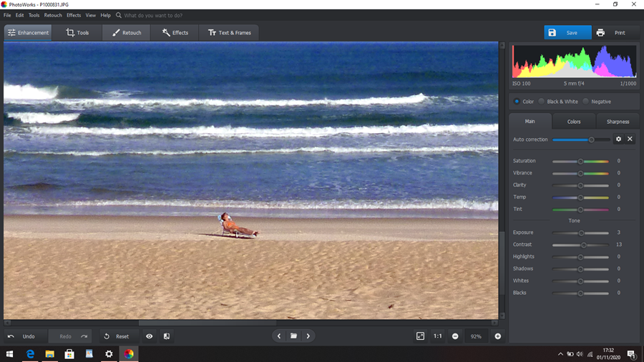Open the Text & Frames tab
This screenshot has width=644, height=362.
[229, 32]
